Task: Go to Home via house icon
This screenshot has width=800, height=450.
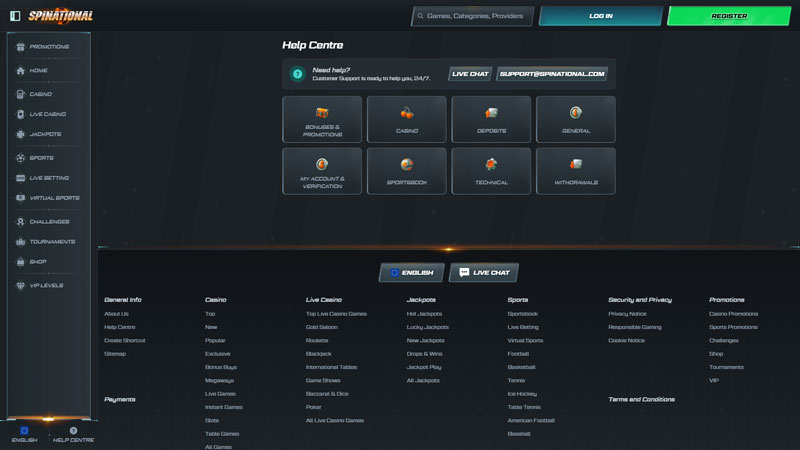Action: 20,70
